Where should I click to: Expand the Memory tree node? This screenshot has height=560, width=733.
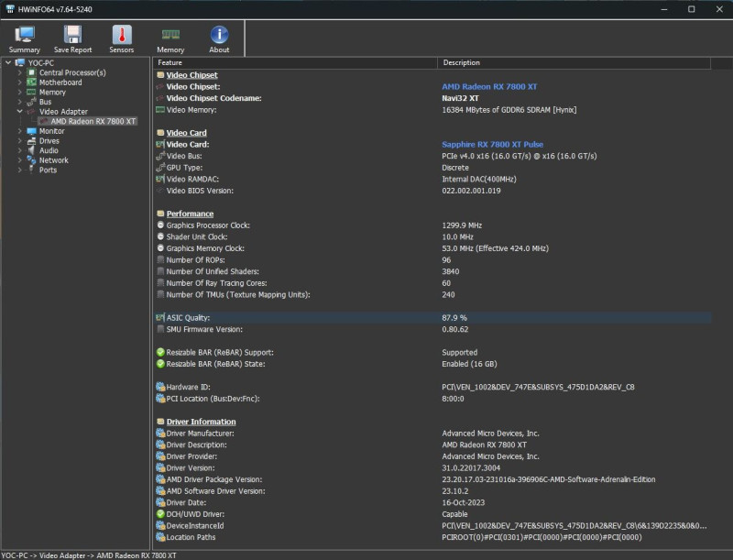(19, 92)
